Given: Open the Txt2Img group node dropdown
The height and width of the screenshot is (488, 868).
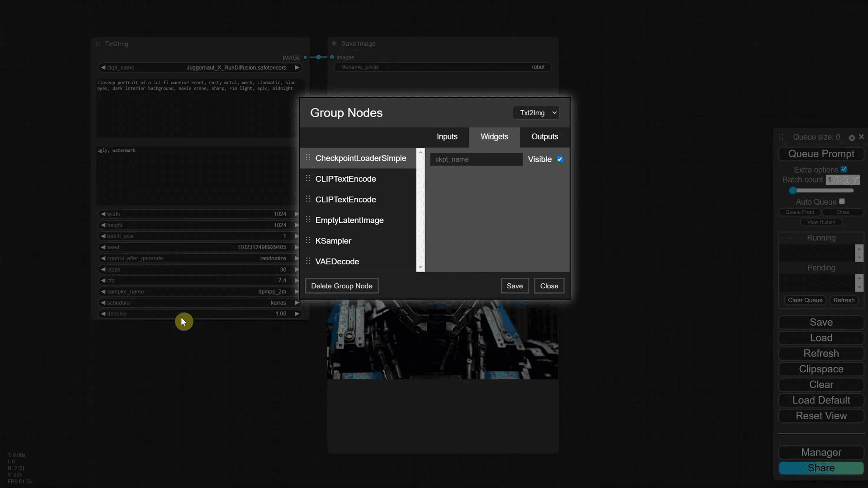Looking at the screenshot, I should [x=536, y=113].
